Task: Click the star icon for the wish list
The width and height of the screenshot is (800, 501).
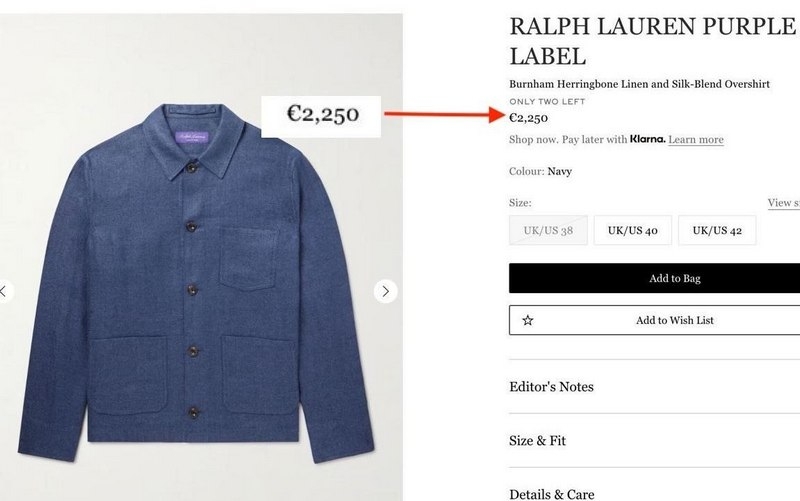Action: (x=527, y=320)
